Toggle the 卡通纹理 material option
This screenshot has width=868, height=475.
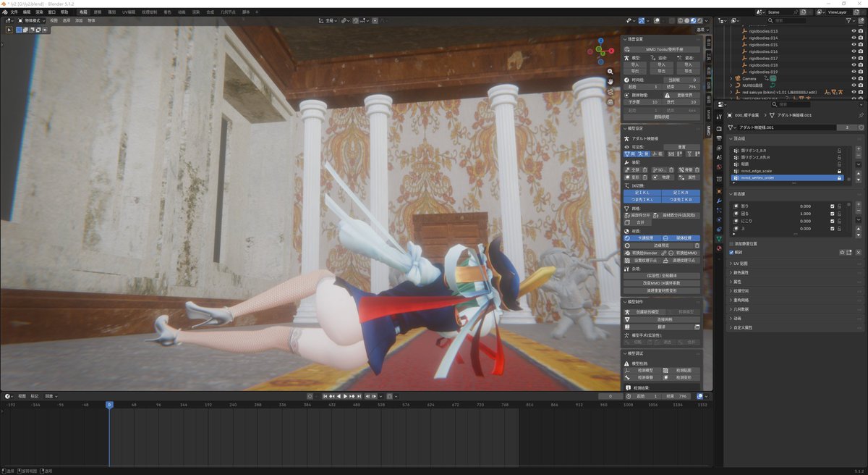pyautogui.click(x=642, y=237)
